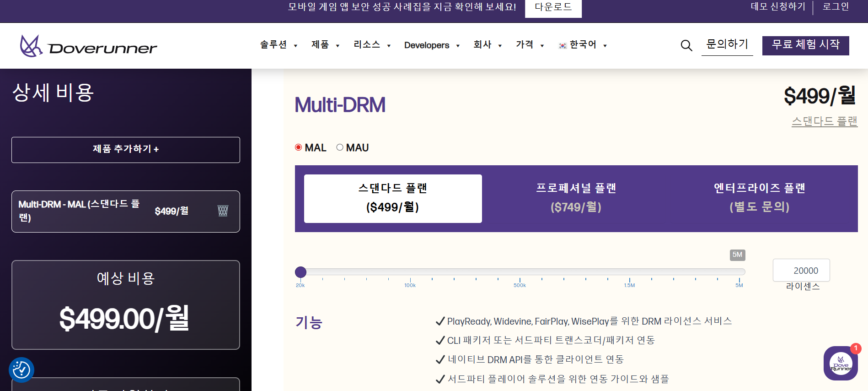This screenshot has width=868, height=391.
Task: Click the 다운로드 banner button
Action: tap(553, 7)
